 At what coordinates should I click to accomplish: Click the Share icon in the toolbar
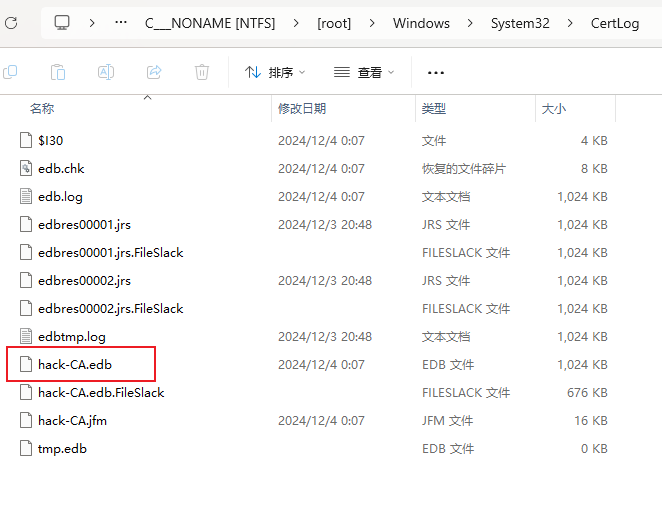(x=154, y=72)
